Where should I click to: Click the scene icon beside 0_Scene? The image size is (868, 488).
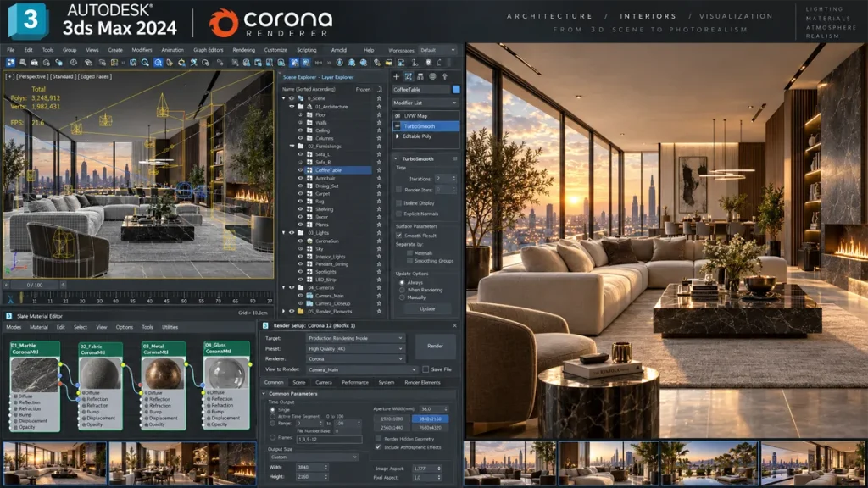[301, 98]
